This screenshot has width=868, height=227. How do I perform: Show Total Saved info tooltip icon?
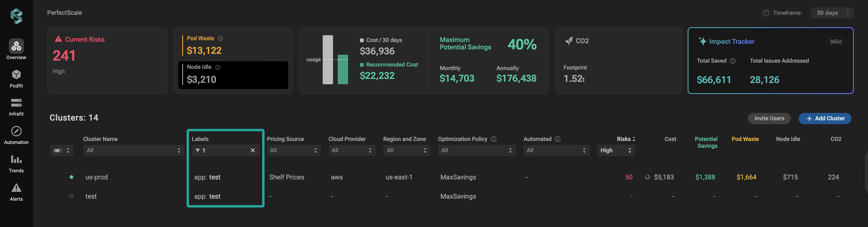pyautogui.click(x=732, y=61)
